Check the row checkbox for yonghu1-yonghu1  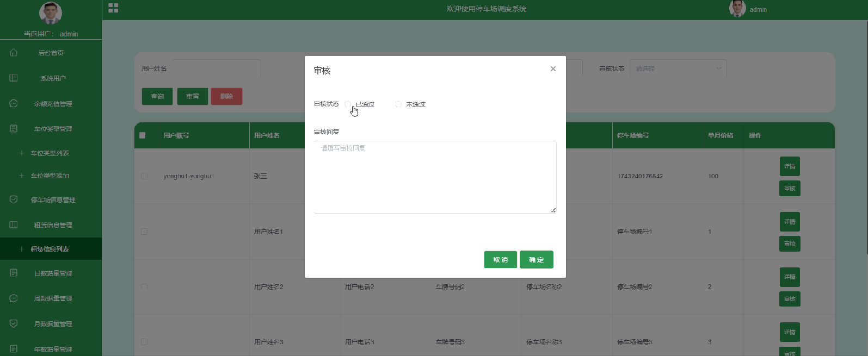pos(144,176)
